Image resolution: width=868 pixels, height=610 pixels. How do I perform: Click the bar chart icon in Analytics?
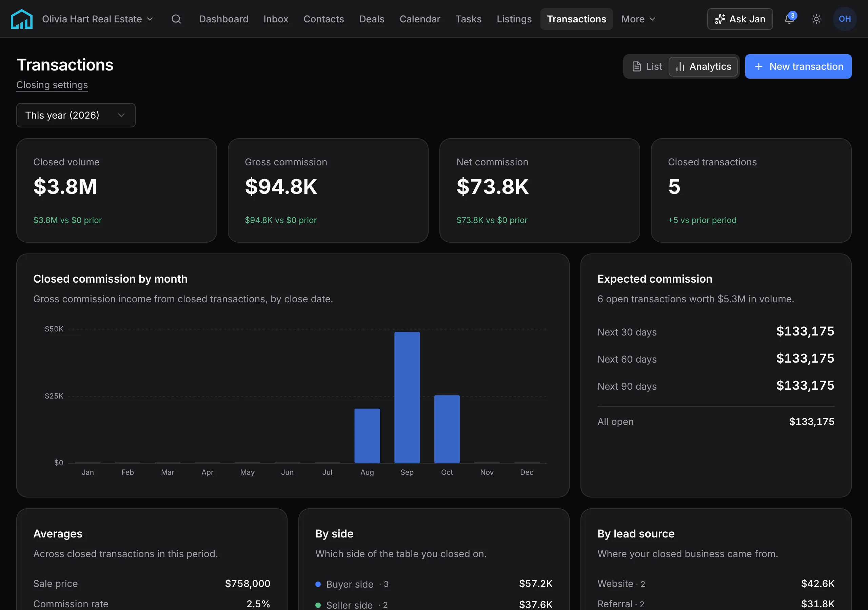[680, 66]
